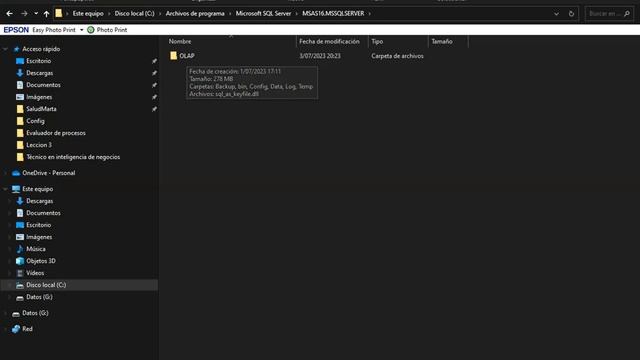Open Imágenes under Este equipo
The image size is (640, 360).
(x=39, y=237)
